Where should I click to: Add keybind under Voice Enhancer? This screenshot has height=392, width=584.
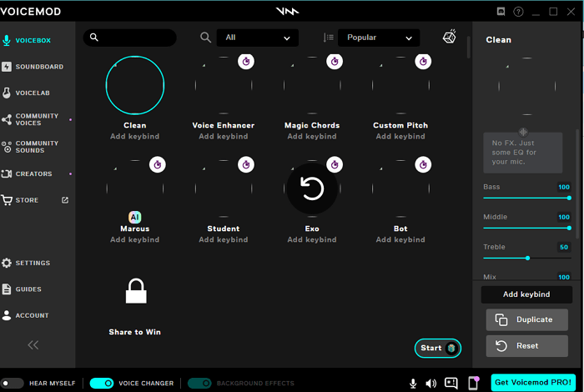tap(224, 136)
